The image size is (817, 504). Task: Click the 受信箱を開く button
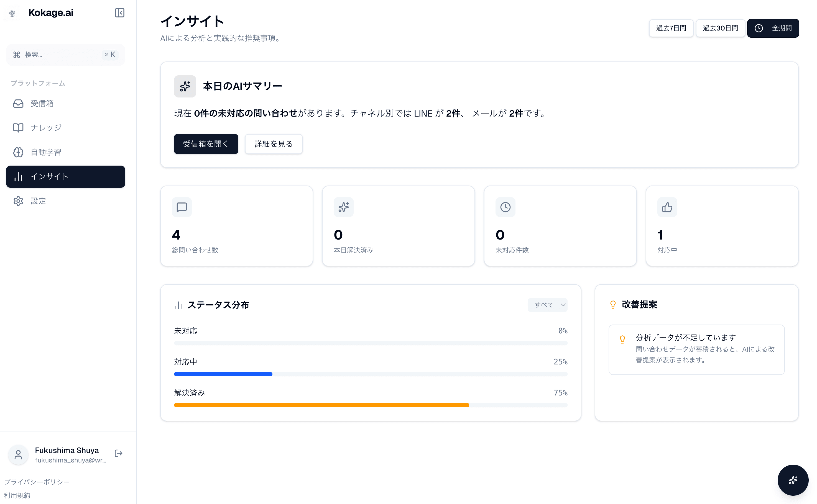coord(206,144)
